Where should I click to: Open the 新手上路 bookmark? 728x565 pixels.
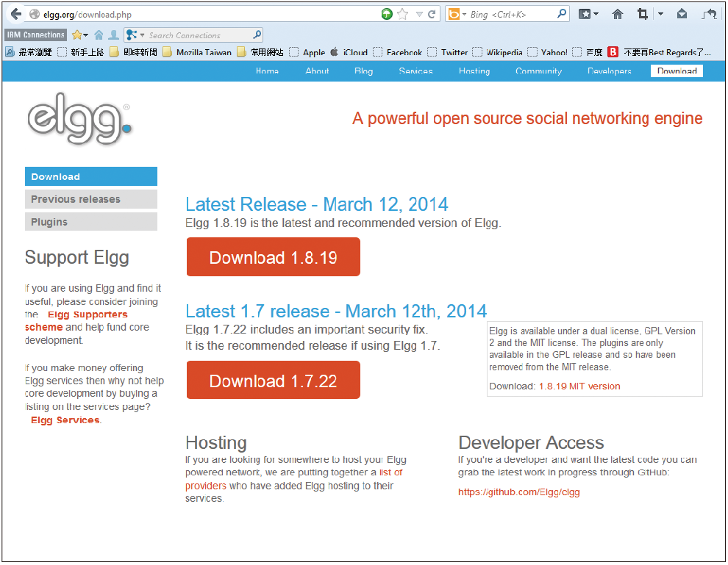coord(81,52)
